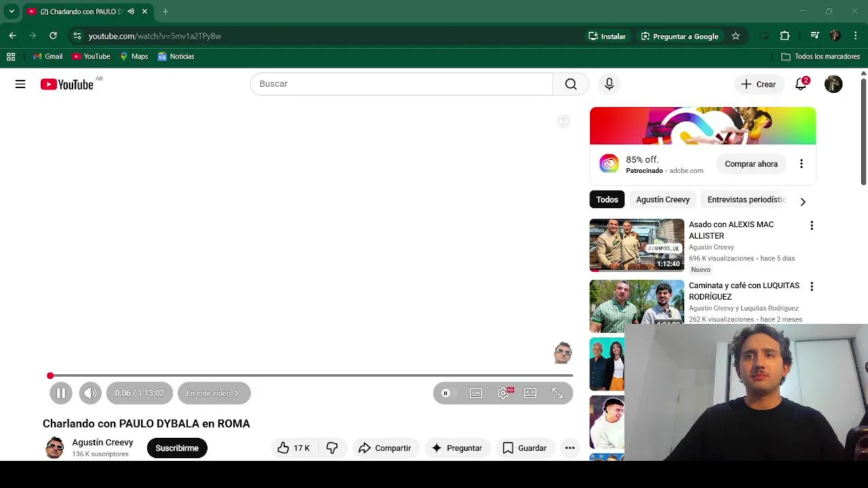Like the video with 17 K likes
Screen dimensions: 868x488
pyautogui.click(x=294, y=448)
